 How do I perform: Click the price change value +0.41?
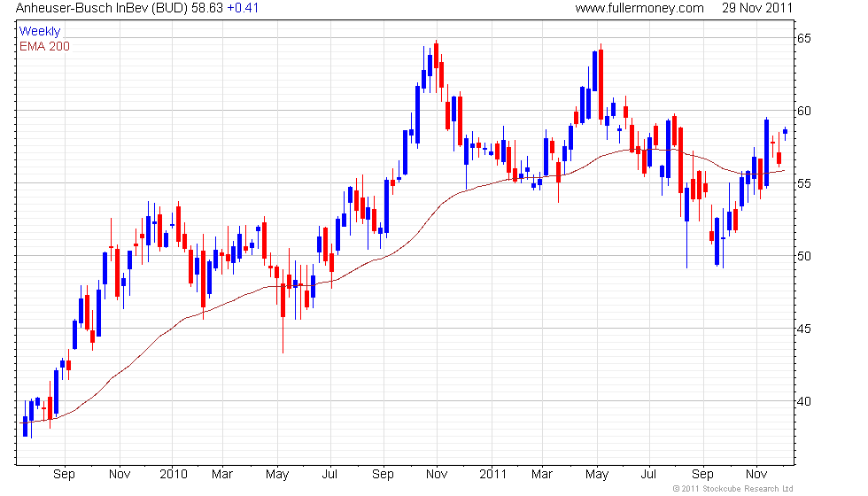tap(243, 8)
